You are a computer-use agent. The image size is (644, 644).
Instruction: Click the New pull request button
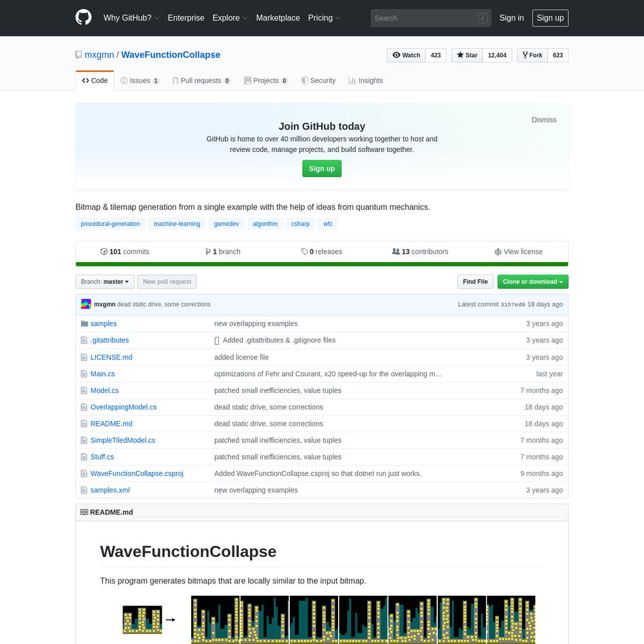pyautogui.click(x=167, y=282)
